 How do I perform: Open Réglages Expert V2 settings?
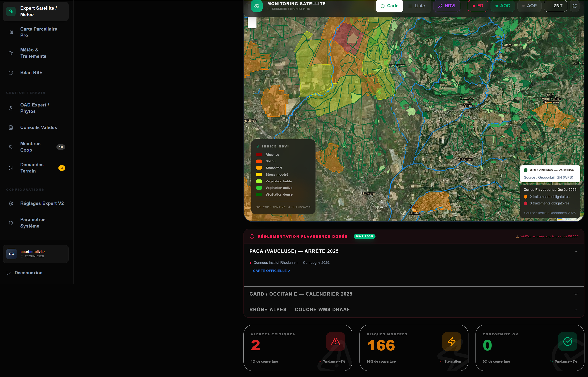coord(36,203)
